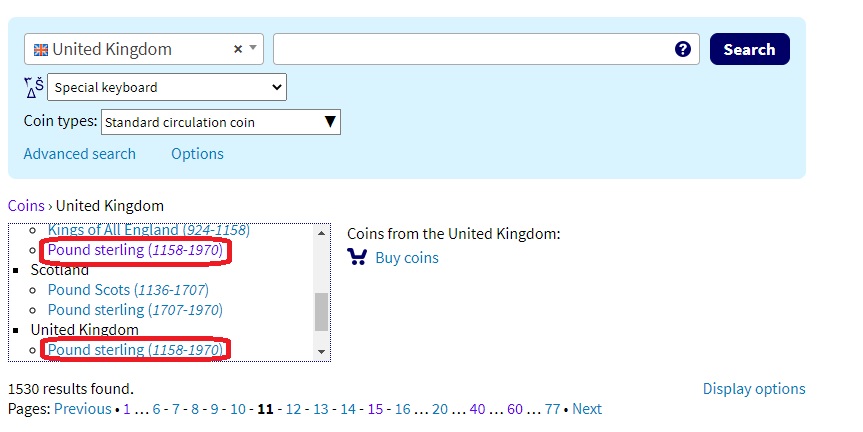The height and width of the screenshot is (432, 863).
Task: Open Pound sterling (1707-1970) link
Action: point(135,310)
